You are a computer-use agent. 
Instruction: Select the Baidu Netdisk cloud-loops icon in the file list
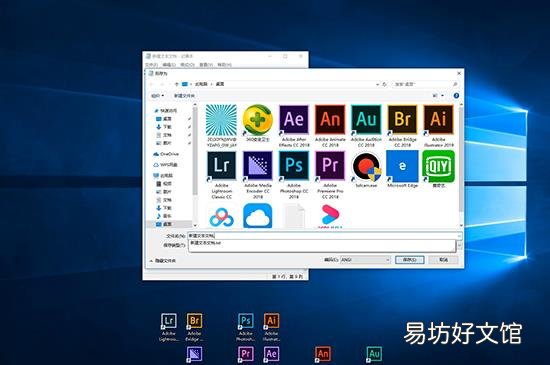pos(221,216)
